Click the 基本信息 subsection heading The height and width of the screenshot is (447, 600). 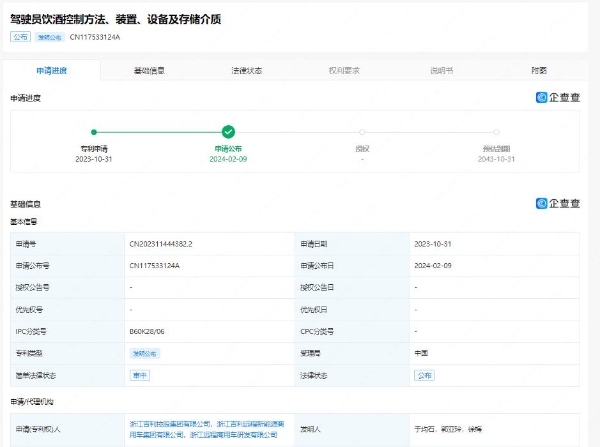click(x=24, y=222)
